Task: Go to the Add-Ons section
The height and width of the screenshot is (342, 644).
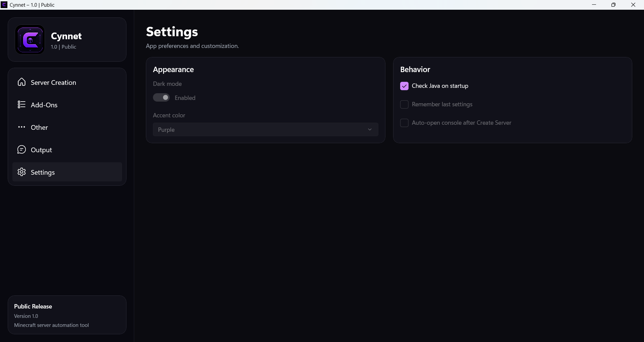Action: coord(67,105)
